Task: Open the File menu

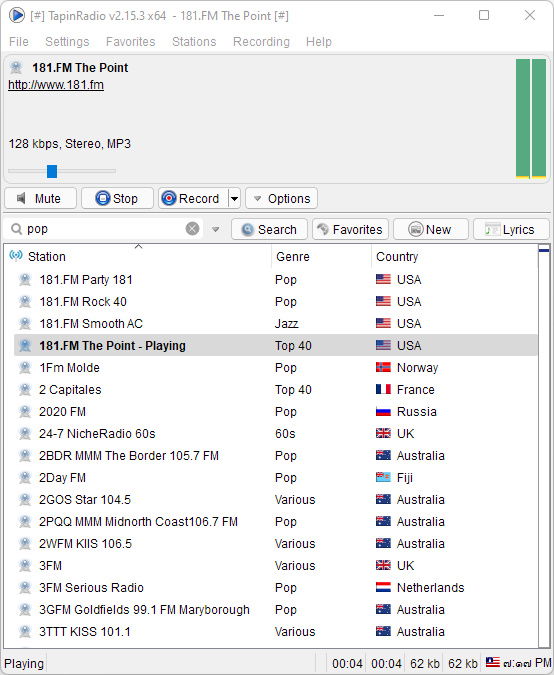Action: [x=19, y=42]
